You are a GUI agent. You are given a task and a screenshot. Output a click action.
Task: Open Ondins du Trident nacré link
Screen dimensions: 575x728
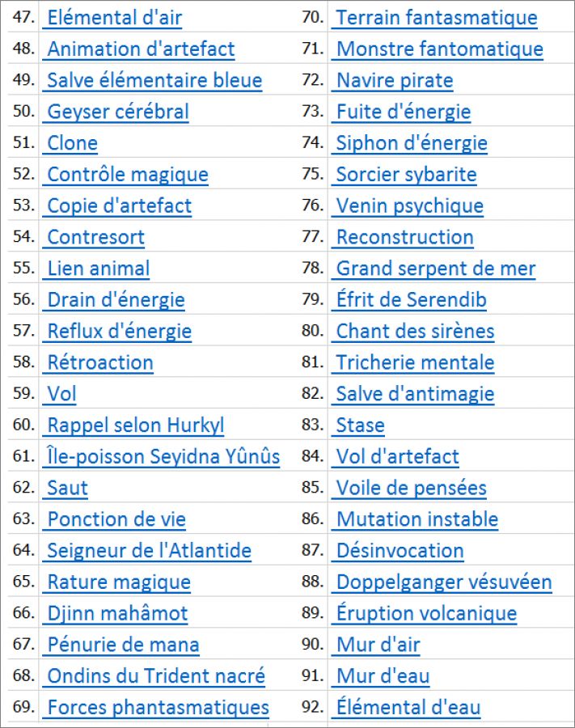[x=156, y=676]
